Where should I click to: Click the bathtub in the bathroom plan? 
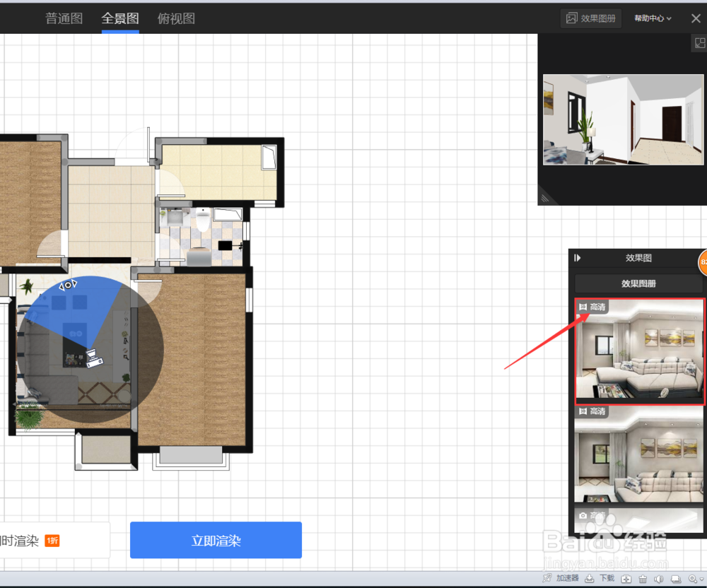click(x=227, y=214)
